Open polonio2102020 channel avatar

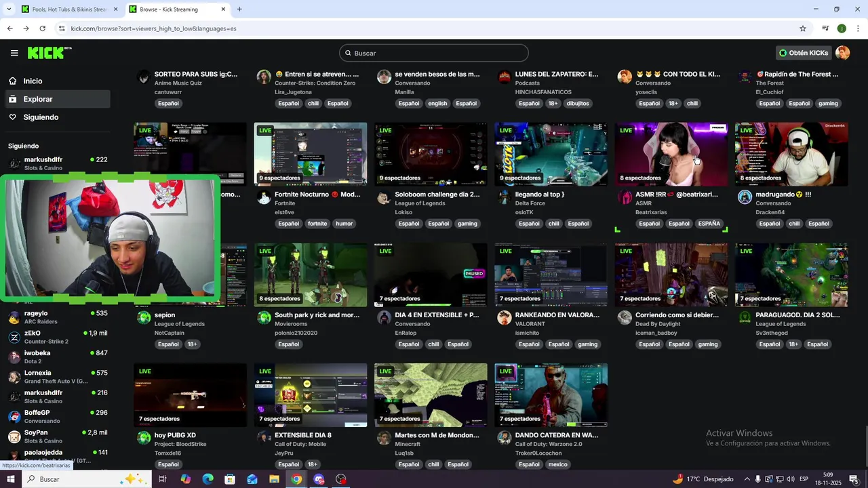click(x=264, y=318)
